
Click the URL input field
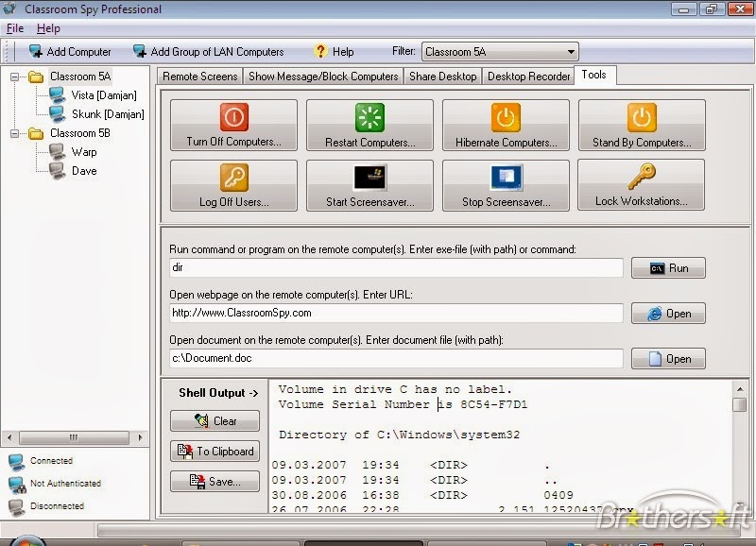[396, 313]
